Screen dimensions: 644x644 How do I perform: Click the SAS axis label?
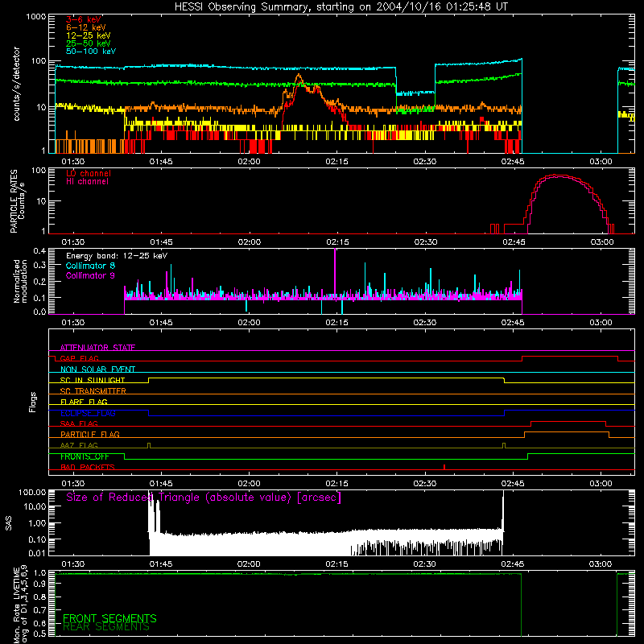point(9,523)
